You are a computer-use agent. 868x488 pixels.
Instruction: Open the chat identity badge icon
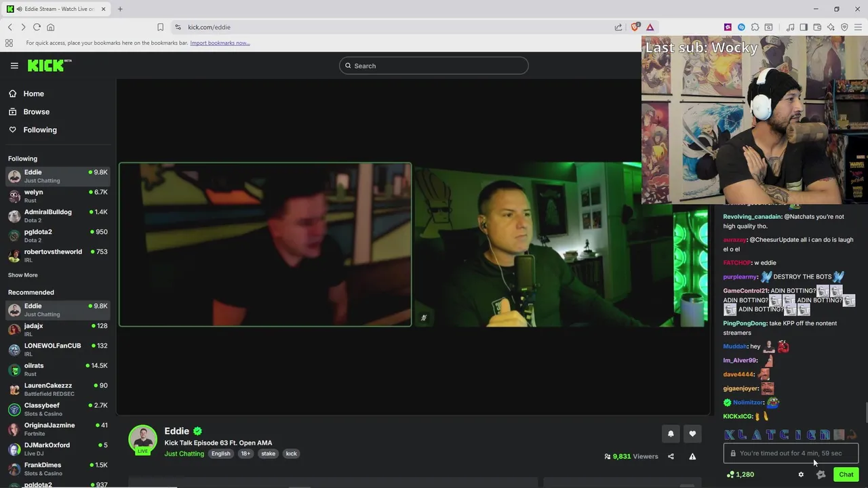pyautogui.click(x=821, y=474)
